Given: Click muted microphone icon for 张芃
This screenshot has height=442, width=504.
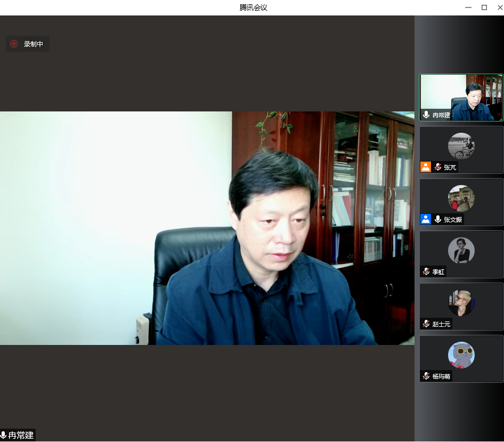Looking at the screenshot, I should pyautogui.click(x=438, y=167).
